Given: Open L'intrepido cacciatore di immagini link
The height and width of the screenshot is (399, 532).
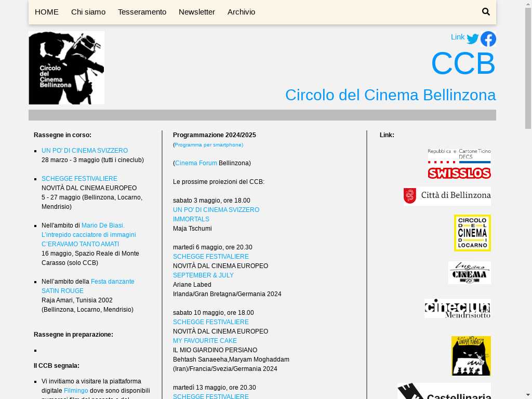Looking at the screenshot, I should tap(88, 235).
